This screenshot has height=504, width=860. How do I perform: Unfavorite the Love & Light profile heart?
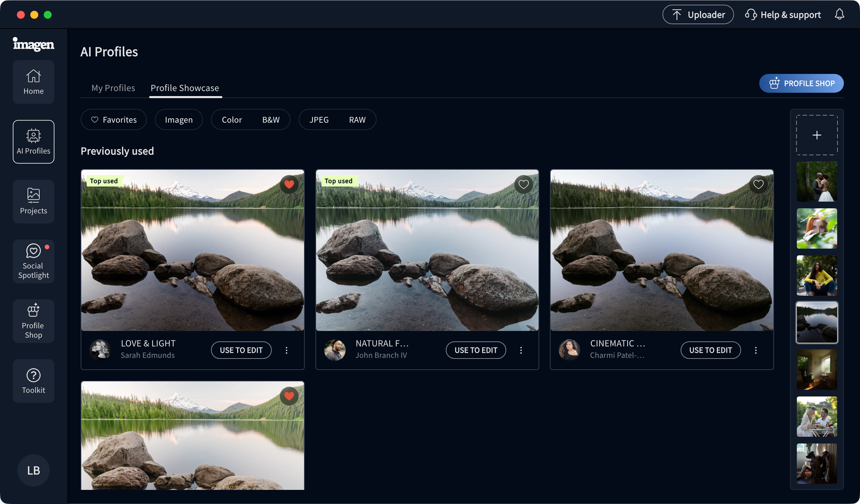click(x=289, y=184)
